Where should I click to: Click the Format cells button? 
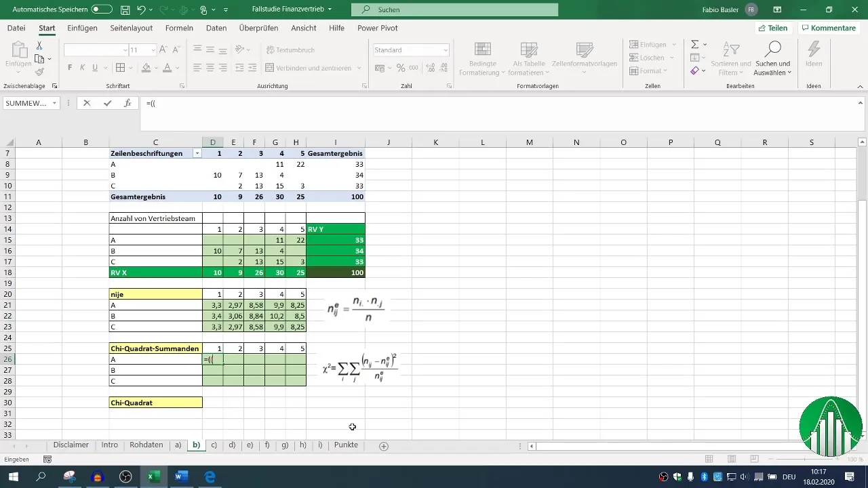pyautogui.click(x=650, y=70)
